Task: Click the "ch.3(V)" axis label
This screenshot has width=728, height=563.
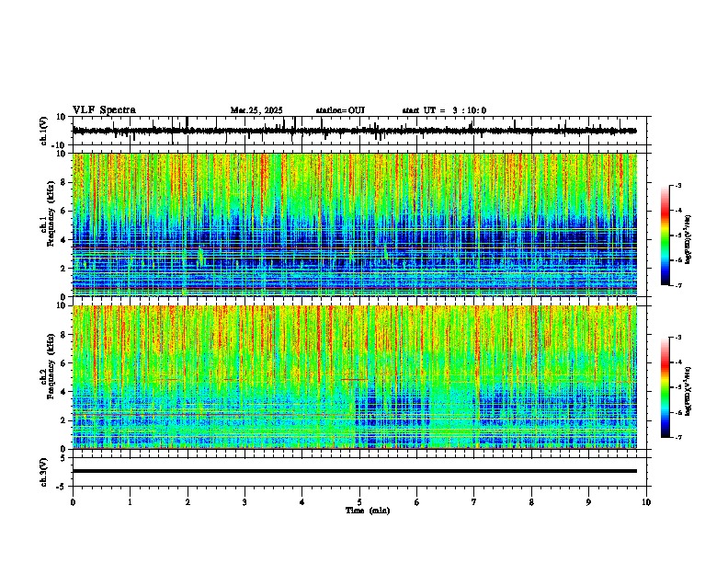Action: 44,472
